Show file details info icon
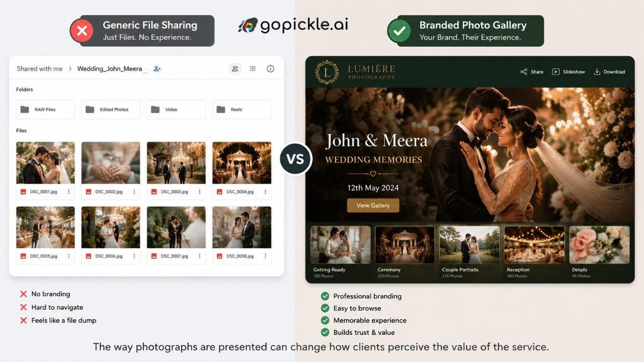This screenshot has height=362, width=644. pos(270,69)
